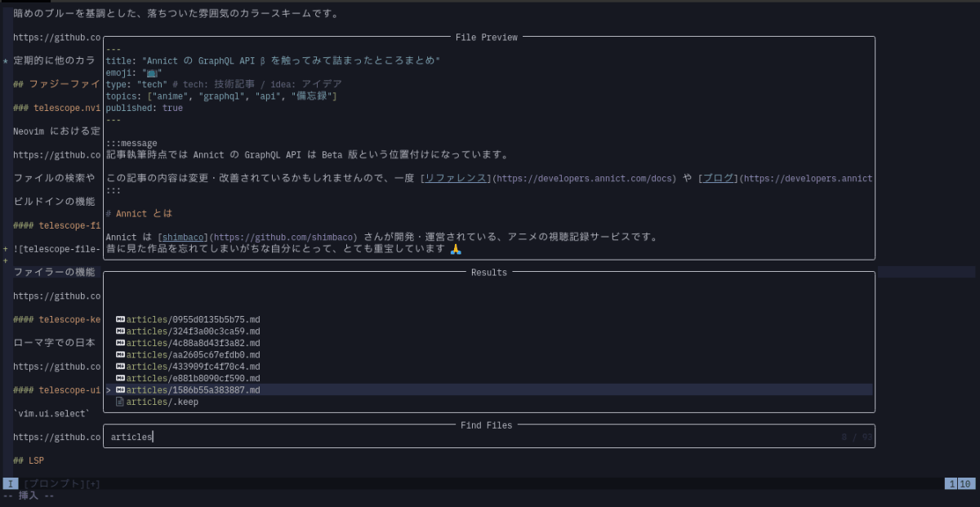Click 'published: true' line
This screenshot has width=980, height=507.
tap(144, 108)
